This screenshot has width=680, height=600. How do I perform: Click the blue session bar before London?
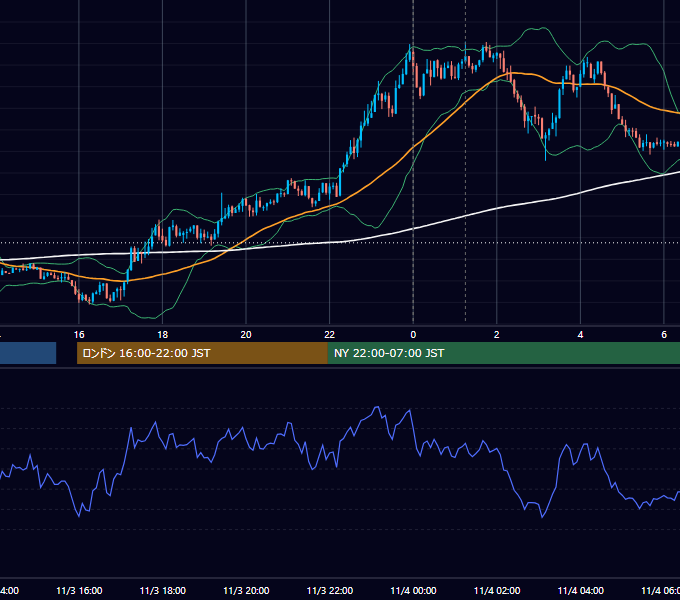click(x=28, y=353)
